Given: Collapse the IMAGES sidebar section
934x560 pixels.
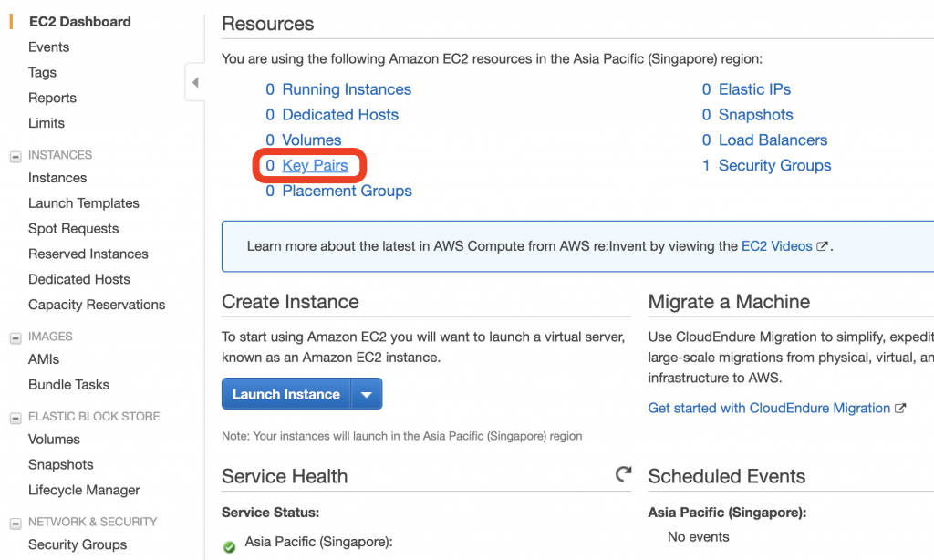Looking at the screenshot, I should [x=15, y=337].
